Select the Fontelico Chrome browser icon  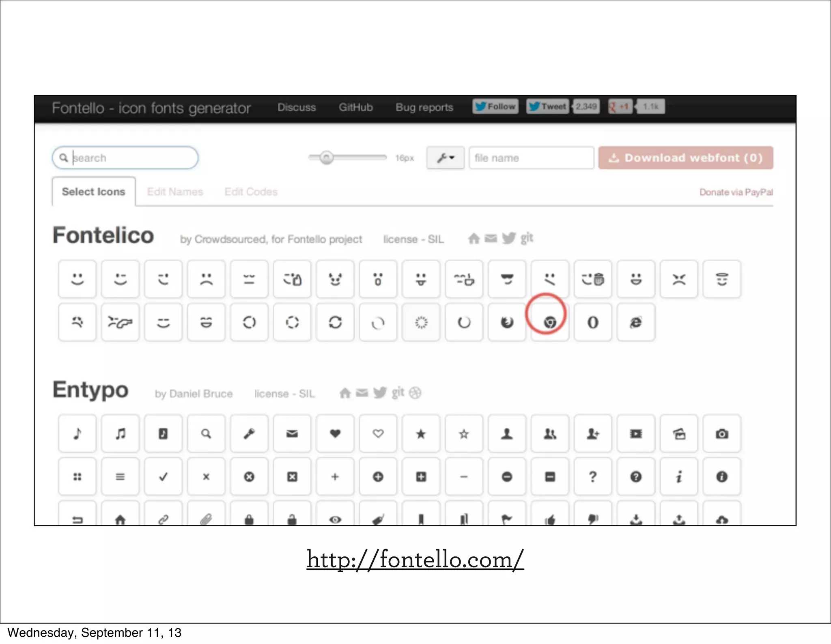(550, 322)
